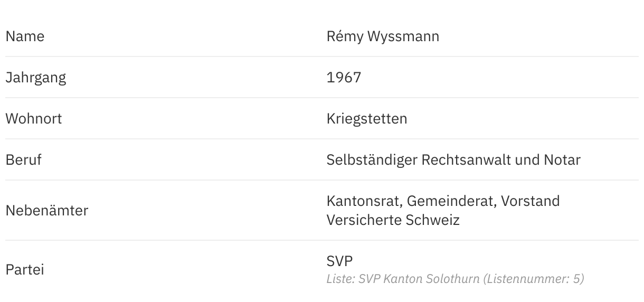Select Kantonsrat, Gemeinderat, Vorstand line

(443, 201)
